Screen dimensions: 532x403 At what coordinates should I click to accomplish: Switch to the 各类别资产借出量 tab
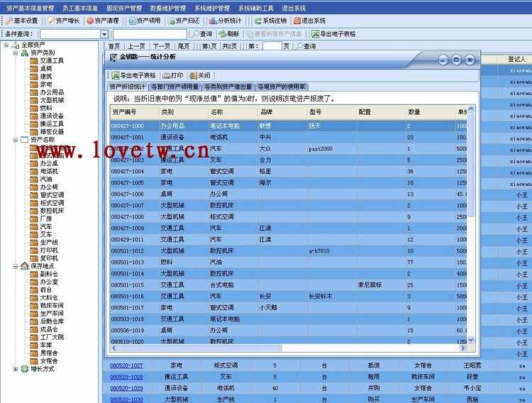click(x=228, y=87)
